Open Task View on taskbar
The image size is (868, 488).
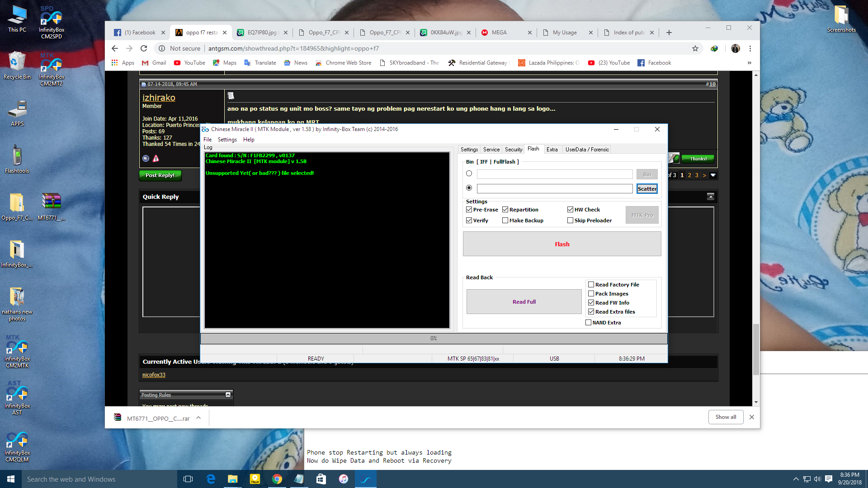click(x=188, y=479)
